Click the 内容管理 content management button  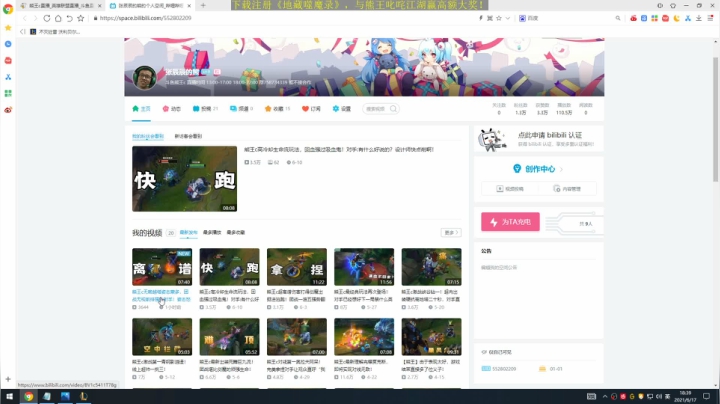point(568,189)
